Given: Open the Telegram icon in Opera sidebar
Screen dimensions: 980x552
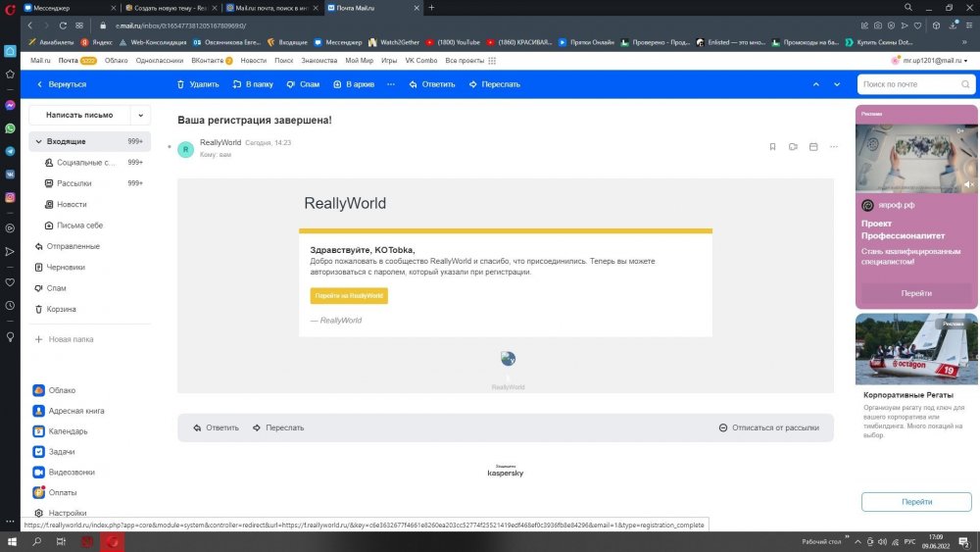Looking at the screenshot, I should 10,151.
